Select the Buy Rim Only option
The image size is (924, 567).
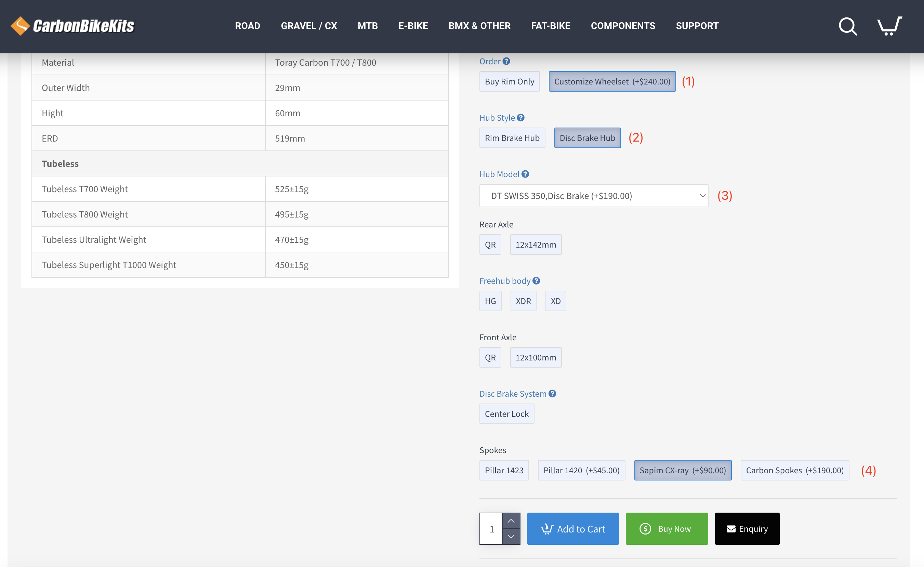click(509, 81)
